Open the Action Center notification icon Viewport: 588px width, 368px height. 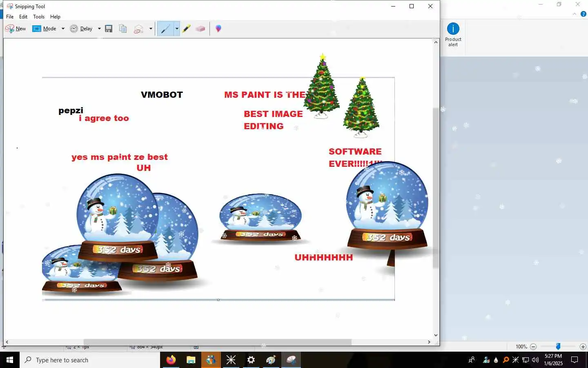tap(575, 360)
